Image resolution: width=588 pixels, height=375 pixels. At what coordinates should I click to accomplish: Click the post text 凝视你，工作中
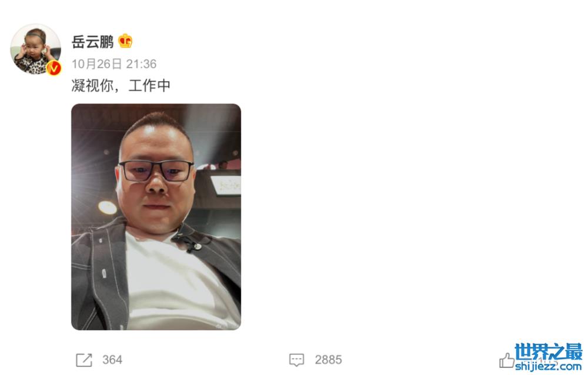pos(121,85)
